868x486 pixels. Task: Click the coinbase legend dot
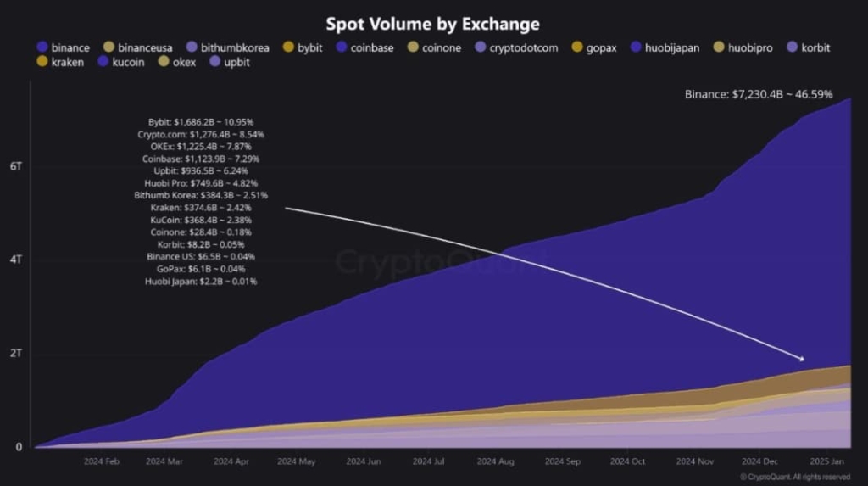342,47
